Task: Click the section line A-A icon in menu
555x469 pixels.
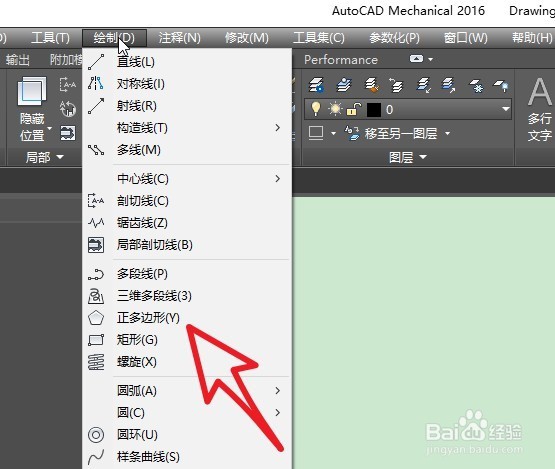Action: point(96,201)
